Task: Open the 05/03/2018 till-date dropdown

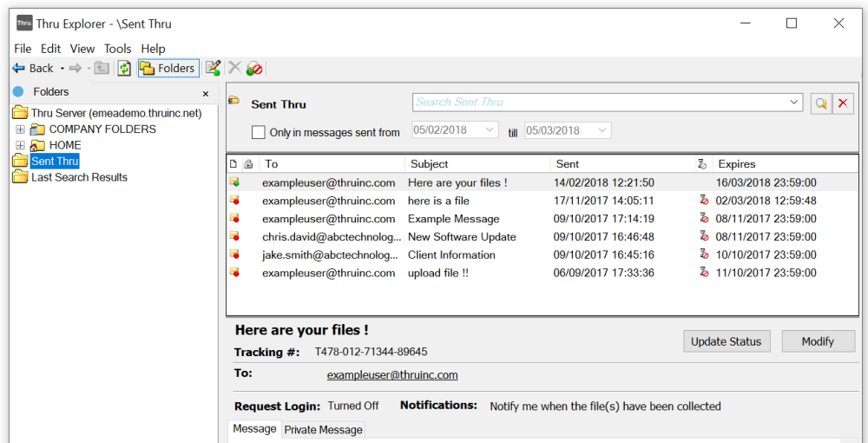Action: pos(602,130)
